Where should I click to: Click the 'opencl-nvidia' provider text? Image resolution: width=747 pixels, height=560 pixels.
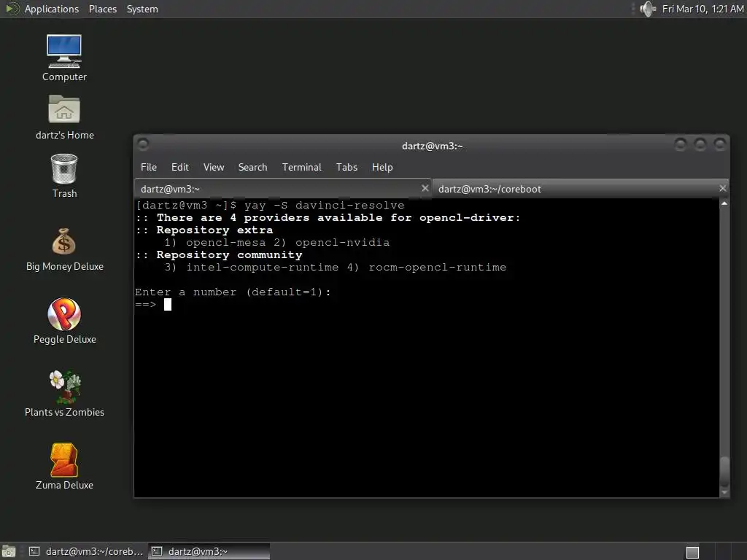(343, 242)
